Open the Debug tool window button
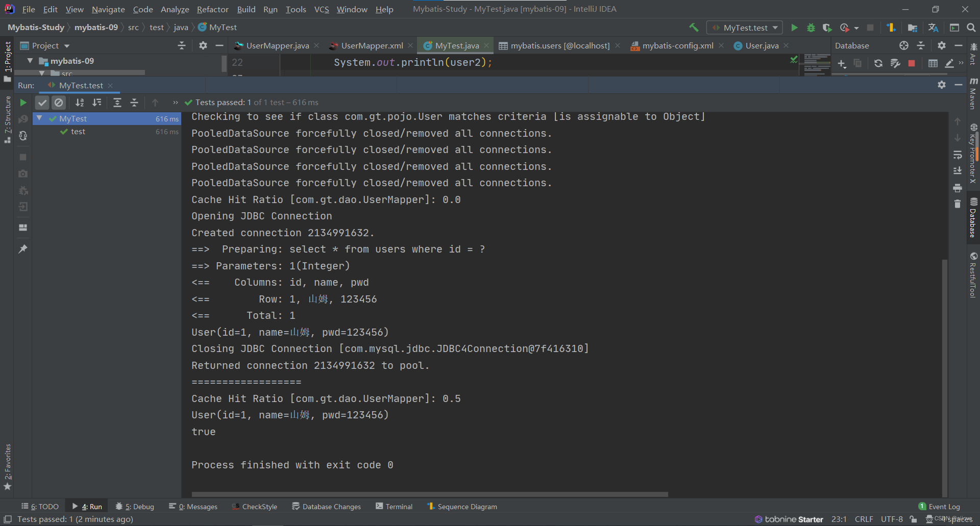This screenshot has height=526, width=980. 135,507
